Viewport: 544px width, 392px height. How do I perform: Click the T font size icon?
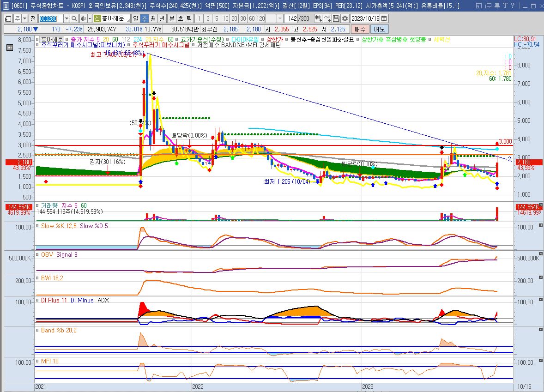tap(505, 6)
